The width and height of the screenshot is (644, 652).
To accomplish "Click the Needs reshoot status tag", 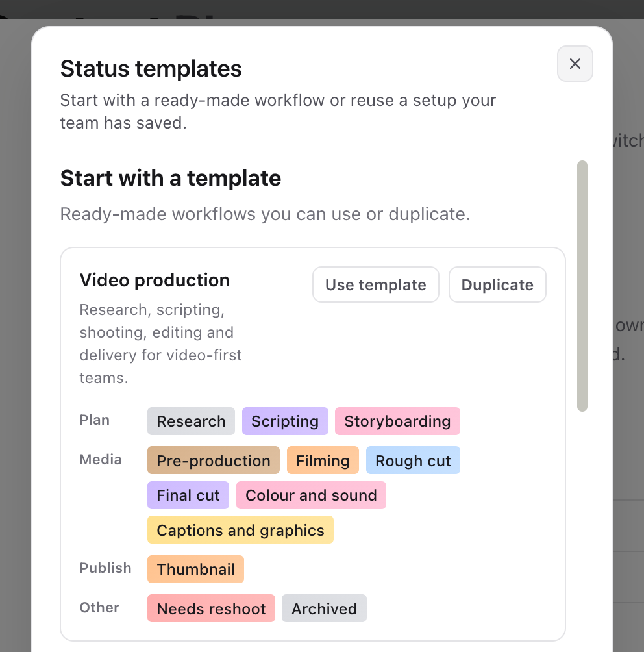I will point(211,608).
